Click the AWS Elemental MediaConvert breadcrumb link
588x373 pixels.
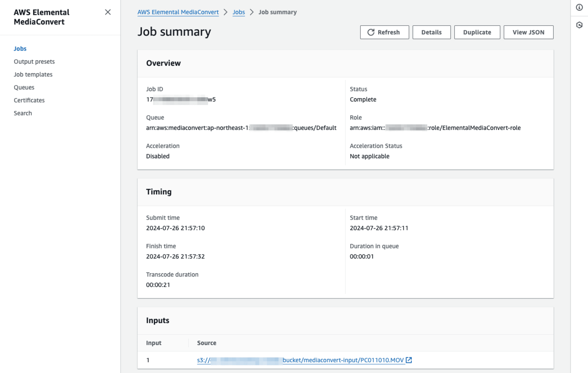pyautogui.click(x=178, y=12)
